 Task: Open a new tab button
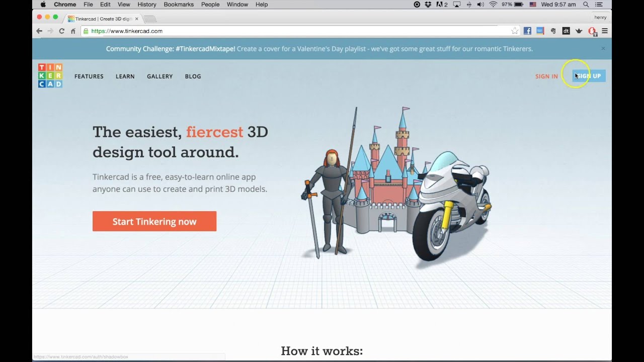(150, 19)
